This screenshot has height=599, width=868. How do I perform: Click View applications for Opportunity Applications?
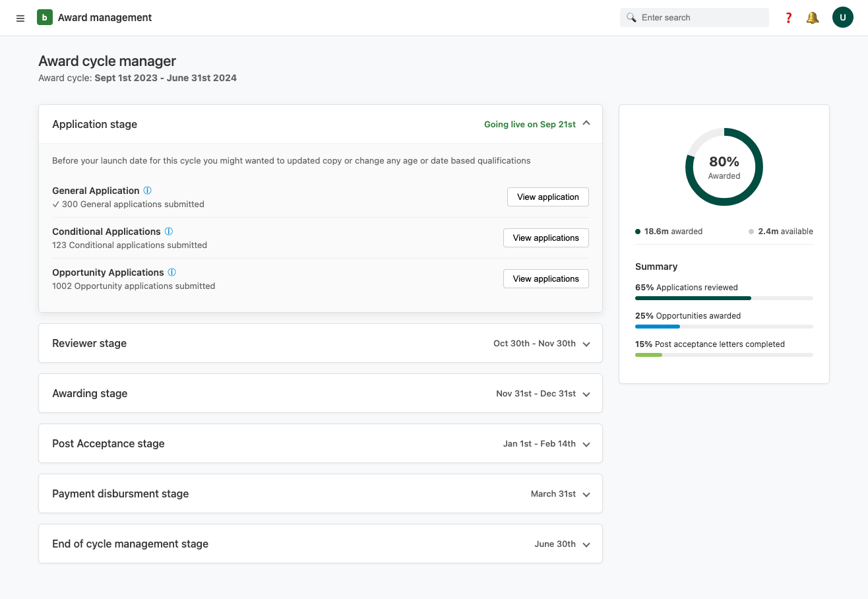click(545, 278)
